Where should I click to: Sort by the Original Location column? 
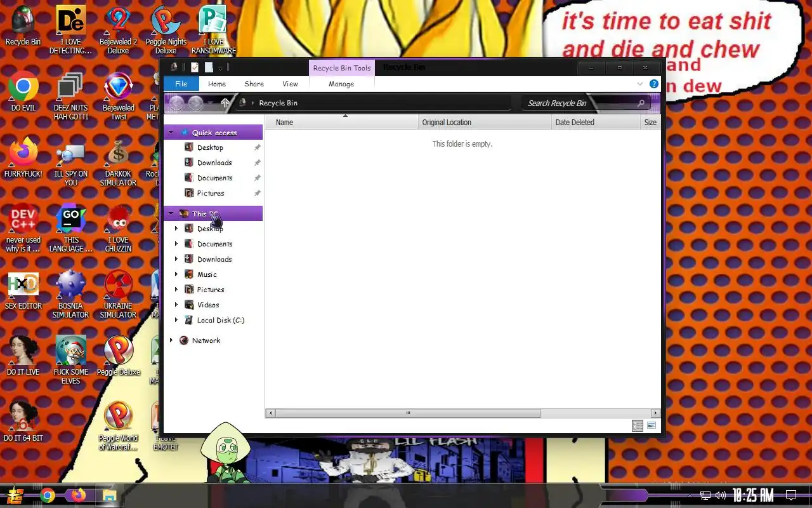(x=485, y=123)
